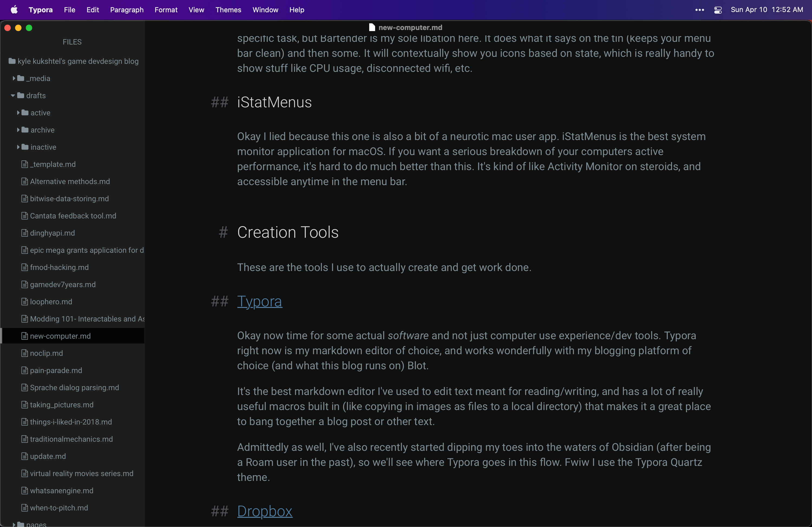812x527 pixels.
Task: Click file icon of bitwise-data-storing.md
Action: click(x=25, y=199)
